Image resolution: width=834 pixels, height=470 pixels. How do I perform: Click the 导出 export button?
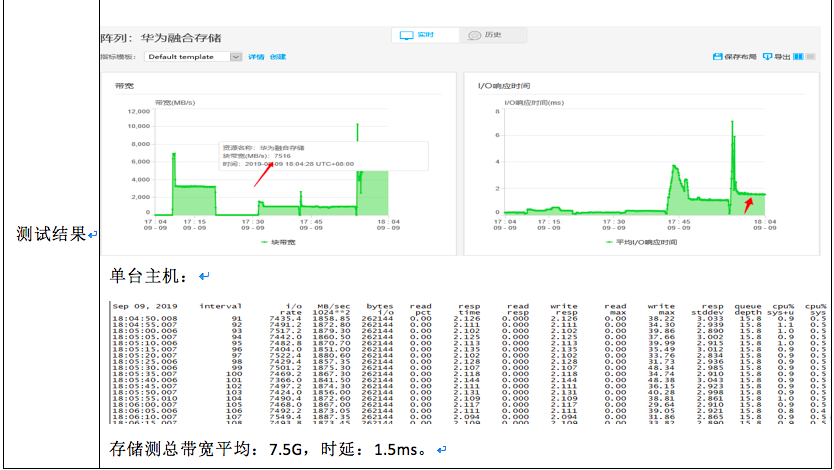776,56
